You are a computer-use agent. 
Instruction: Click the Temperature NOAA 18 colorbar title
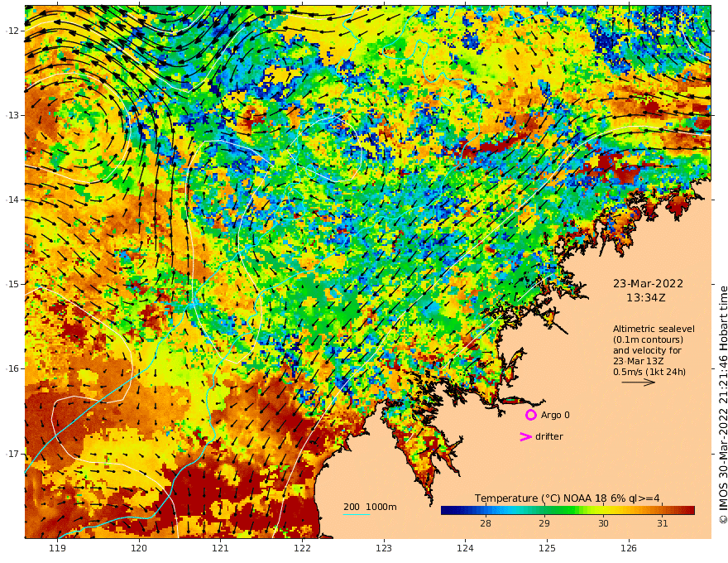coord(567,498)
